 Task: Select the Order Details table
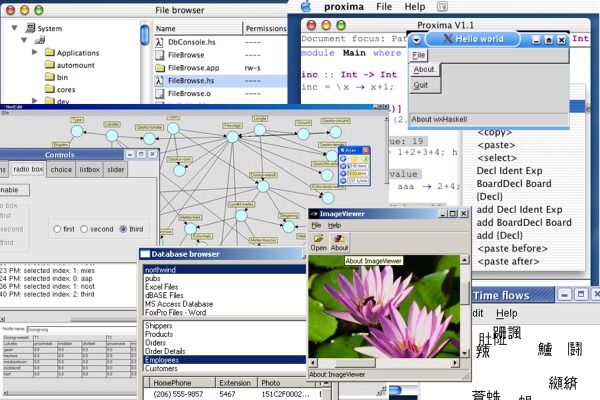tap(225, 351)
